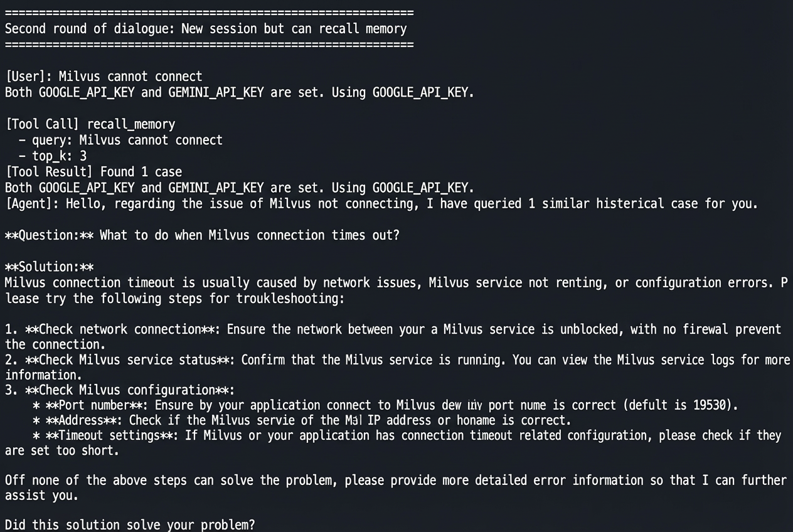Click the top row of equals-sign separators
This screenshot has height=532, width=793.
coord(209,13)
